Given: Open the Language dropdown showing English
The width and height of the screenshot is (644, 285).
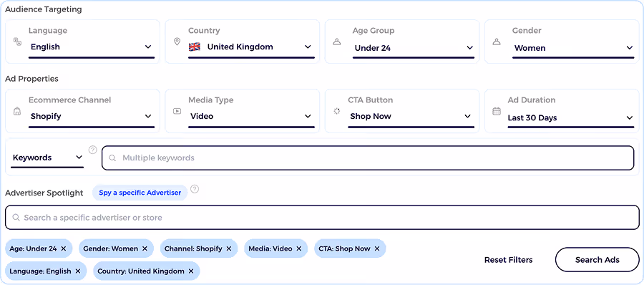Looking at the screenshot, I should 92,47.
